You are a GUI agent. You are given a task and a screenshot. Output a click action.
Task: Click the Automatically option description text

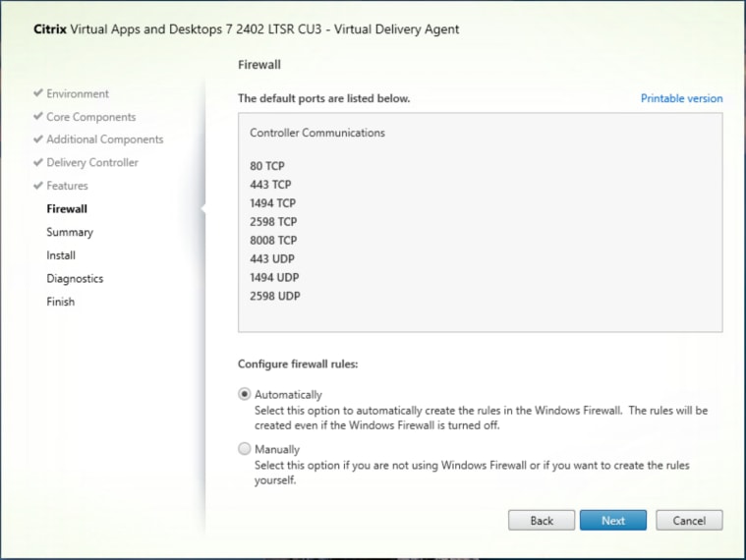click(481, 418)
